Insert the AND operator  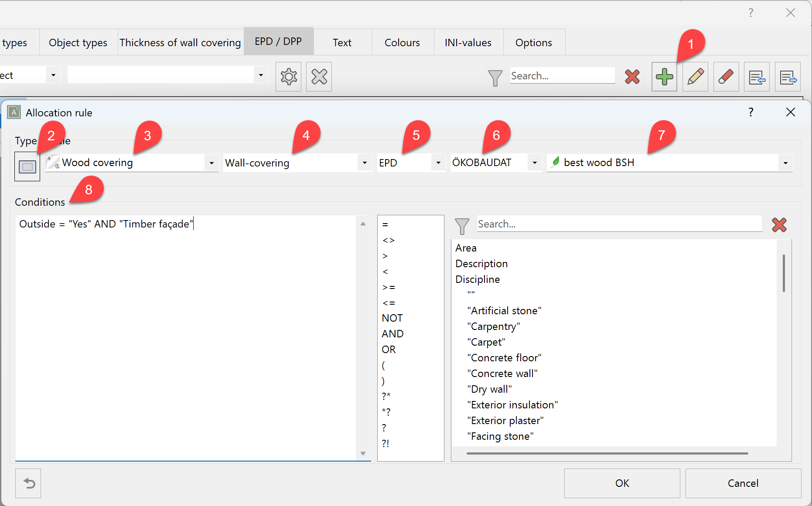click(392, 334)
